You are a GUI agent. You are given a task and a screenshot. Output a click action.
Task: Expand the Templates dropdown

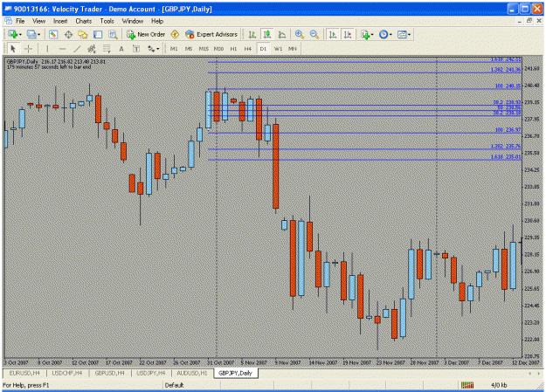point(409,35)
